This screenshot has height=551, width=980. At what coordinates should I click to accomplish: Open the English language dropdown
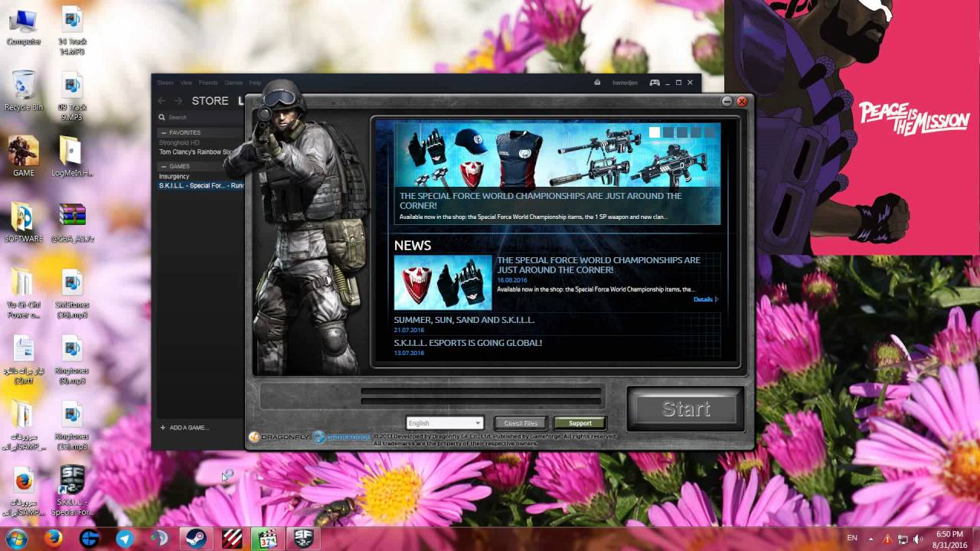point(445,422)
